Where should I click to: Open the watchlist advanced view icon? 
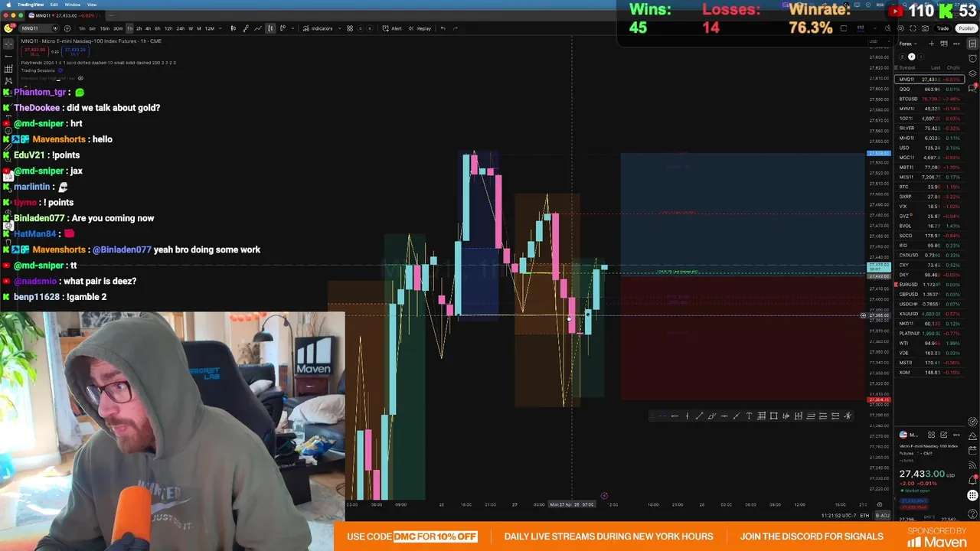point(944,44)
